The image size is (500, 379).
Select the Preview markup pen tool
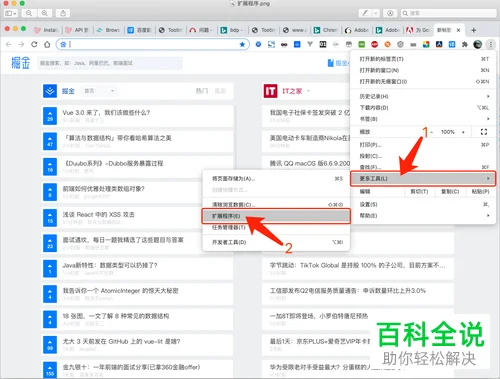[x=365, y=13]
